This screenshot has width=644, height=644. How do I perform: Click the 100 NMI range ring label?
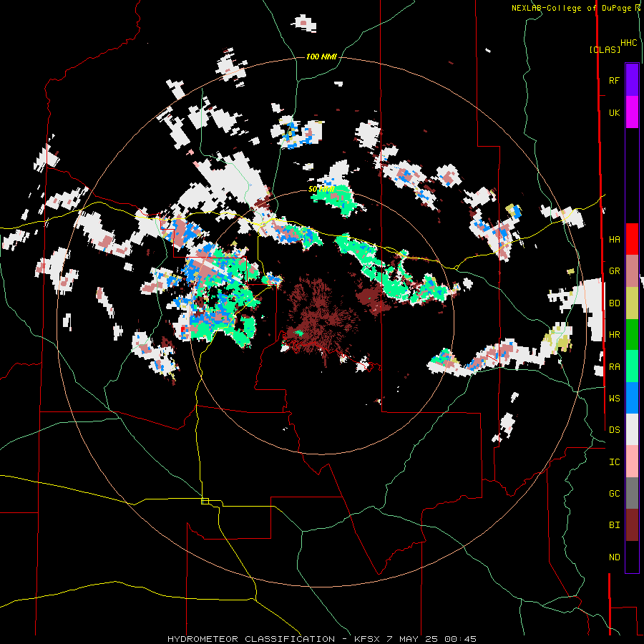321,57
